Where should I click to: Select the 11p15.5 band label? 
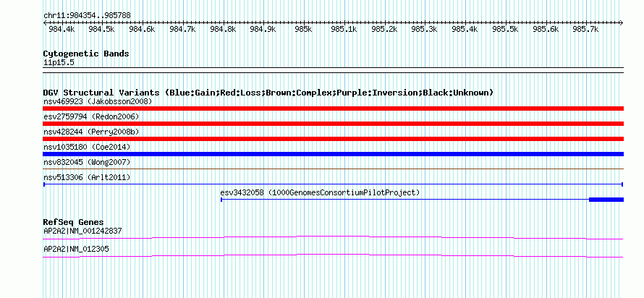click(x=59, y=63)
